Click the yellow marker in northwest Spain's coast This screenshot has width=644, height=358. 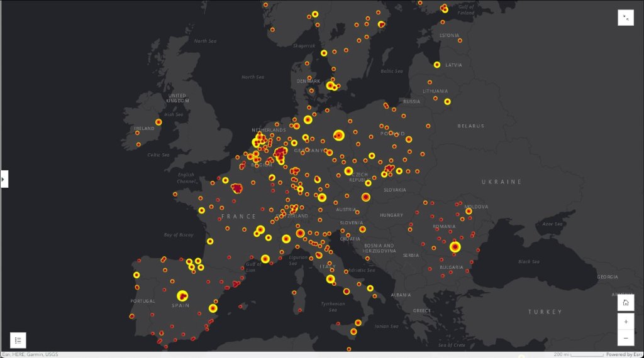[x=136, y=274]
